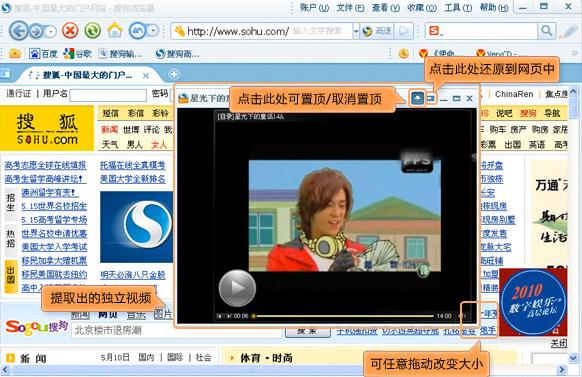Go back with the blue back arrow
Image resolution: width=582 pixels, height=377 pixels.
[x=18, y=30]
